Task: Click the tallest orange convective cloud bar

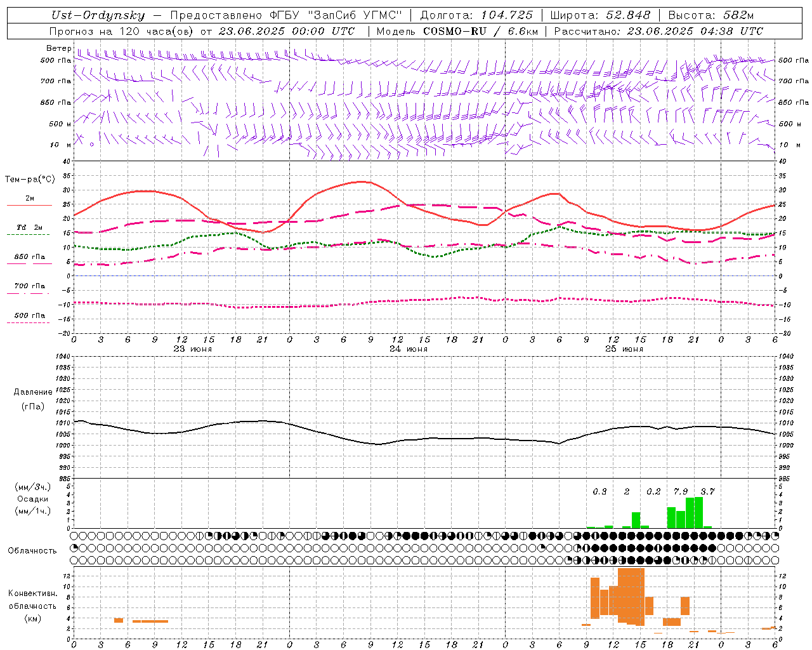Action: 631,597
